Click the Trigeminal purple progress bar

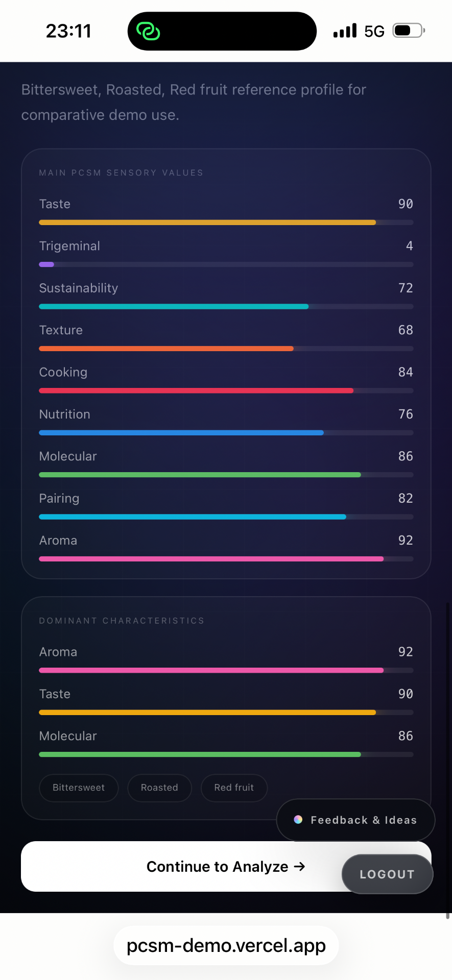46,264
